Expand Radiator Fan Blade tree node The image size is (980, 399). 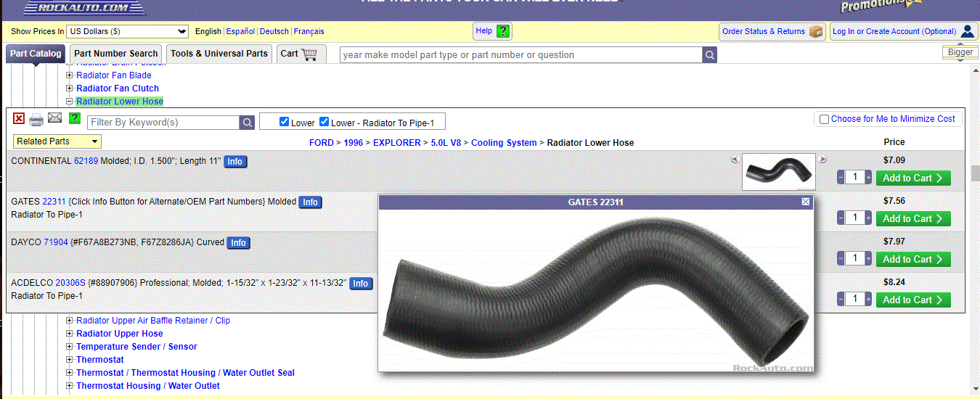[70, 75]
